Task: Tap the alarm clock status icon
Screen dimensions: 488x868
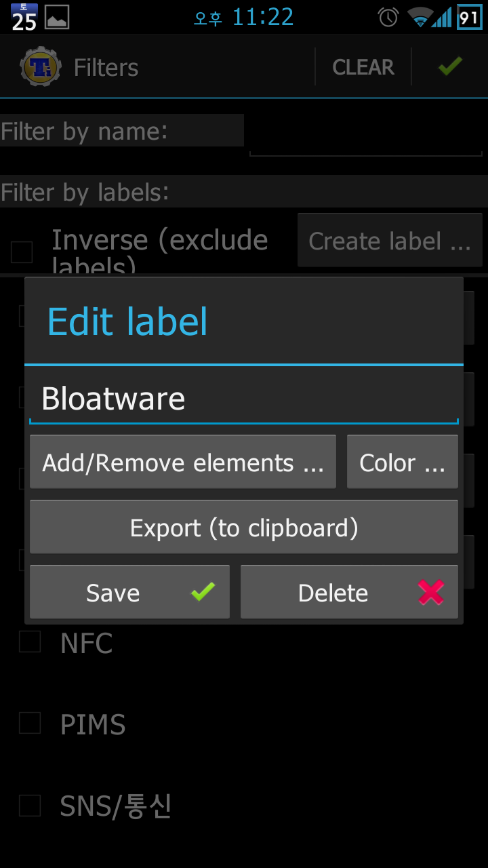Action: coord(388,18)
